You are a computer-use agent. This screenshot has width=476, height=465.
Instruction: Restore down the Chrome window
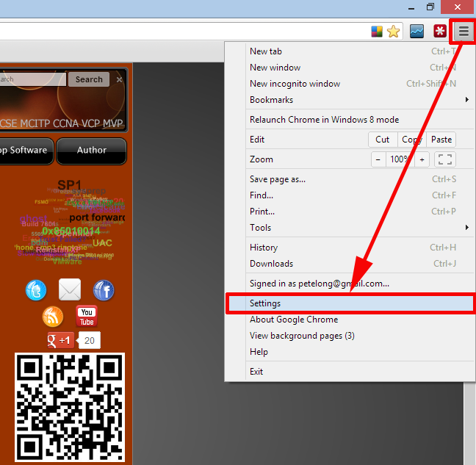[x=430, y=7]
